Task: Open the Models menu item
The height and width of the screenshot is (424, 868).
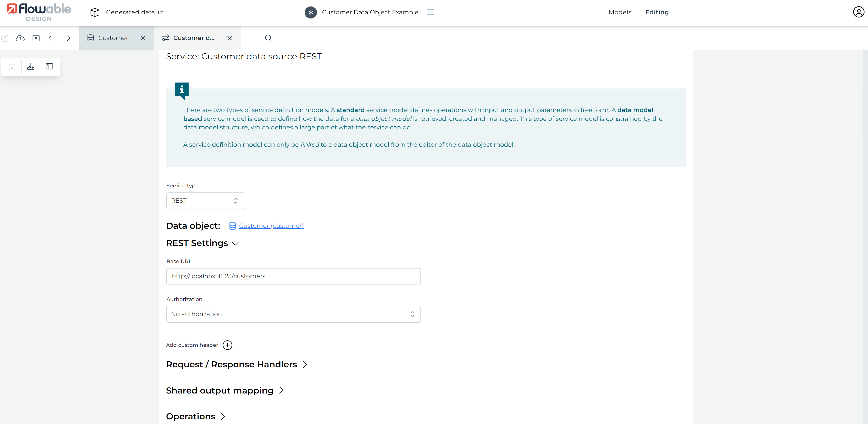Action: coord(620,12)
